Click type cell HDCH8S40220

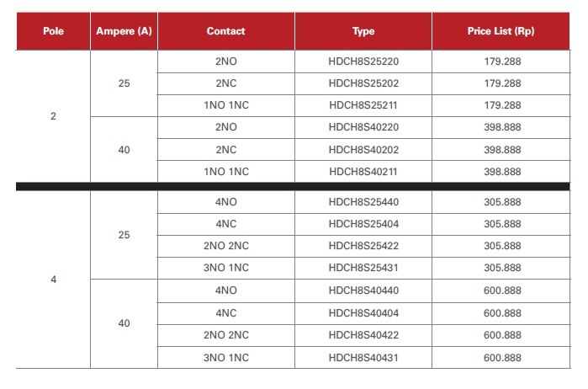pyautogui.click(x=363, y=127)
